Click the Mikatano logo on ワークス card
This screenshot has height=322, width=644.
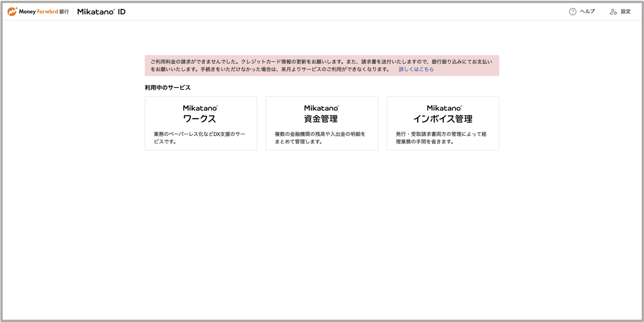click(200, 108)
